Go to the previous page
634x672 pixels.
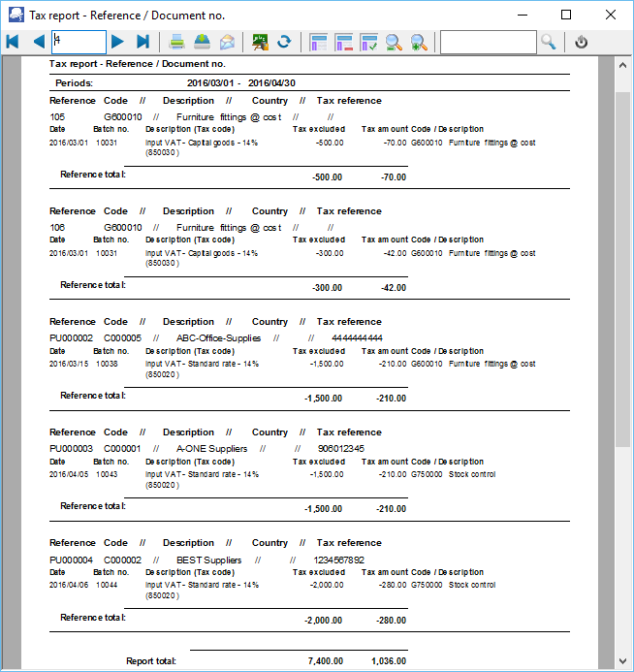pos(38,42)
